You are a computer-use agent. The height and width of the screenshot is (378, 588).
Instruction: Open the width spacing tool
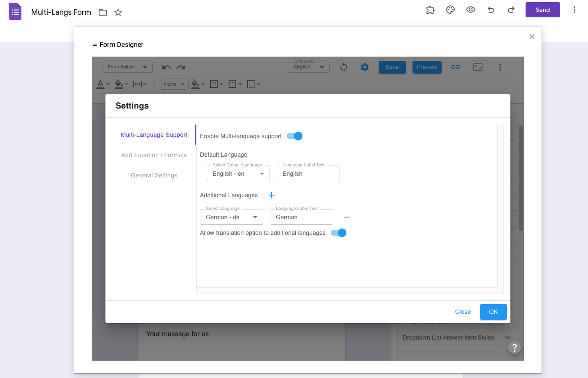[x=140, y=84]
